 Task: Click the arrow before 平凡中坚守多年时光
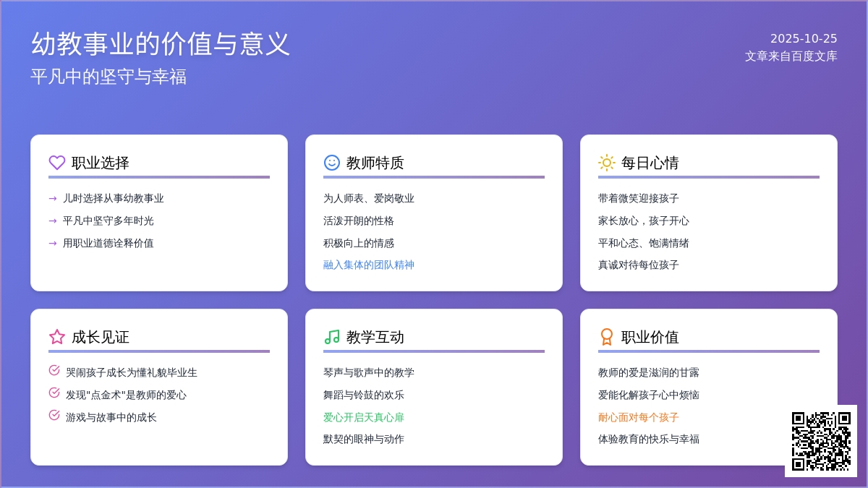53,221
